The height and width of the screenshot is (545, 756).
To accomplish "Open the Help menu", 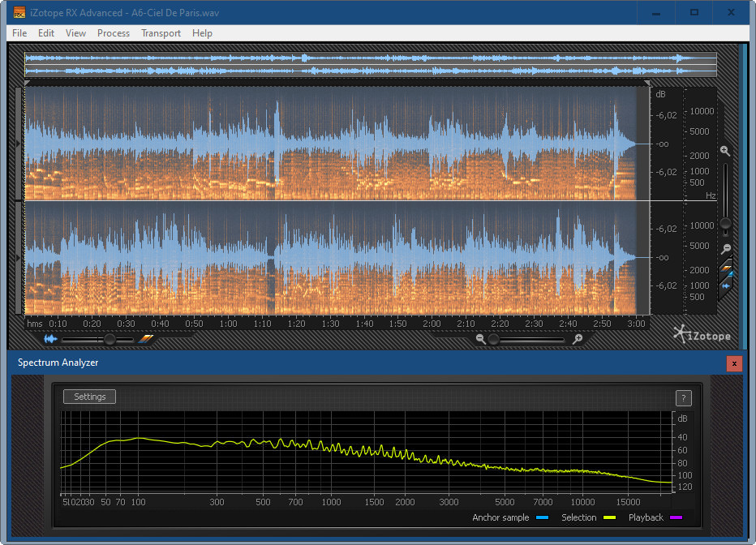I will pos(202,33).
